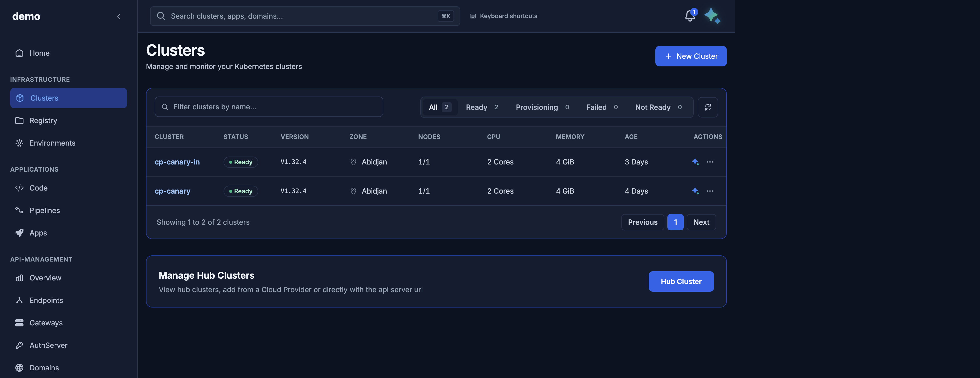The image size is (980, 378).
Task: Click Ready status badge of cp-canary-in
Action: click(x=240, y=162)
